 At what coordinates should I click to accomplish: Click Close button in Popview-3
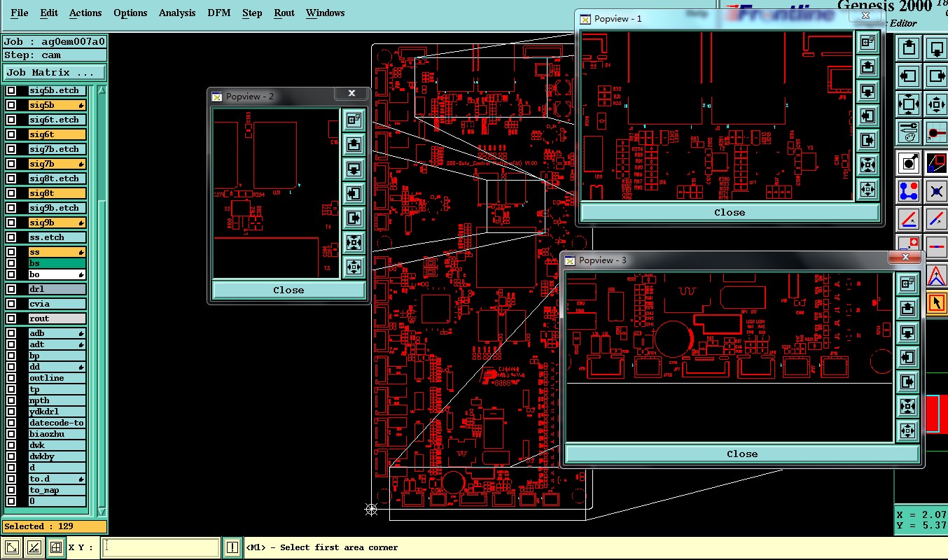[x=741, y=454]
